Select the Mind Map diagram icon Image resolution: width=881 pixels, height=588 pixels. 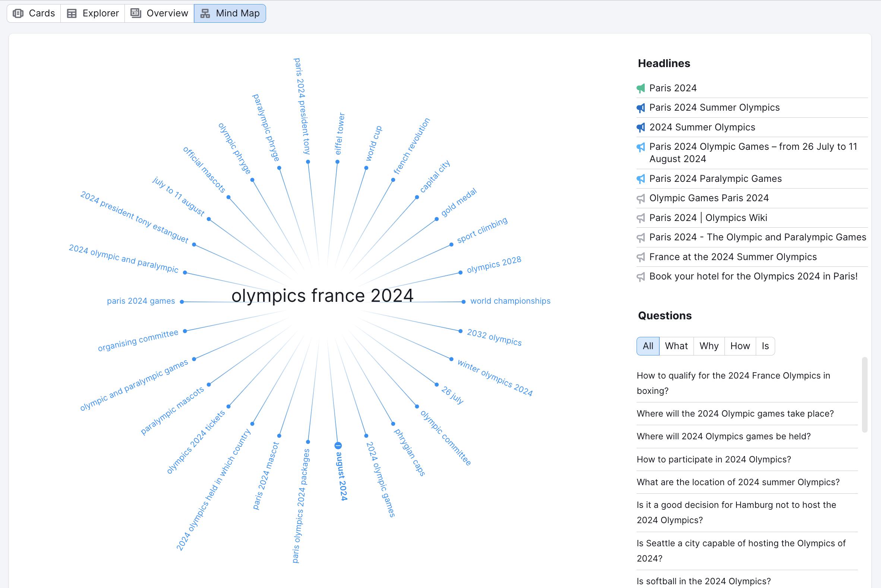click(205, 13)
